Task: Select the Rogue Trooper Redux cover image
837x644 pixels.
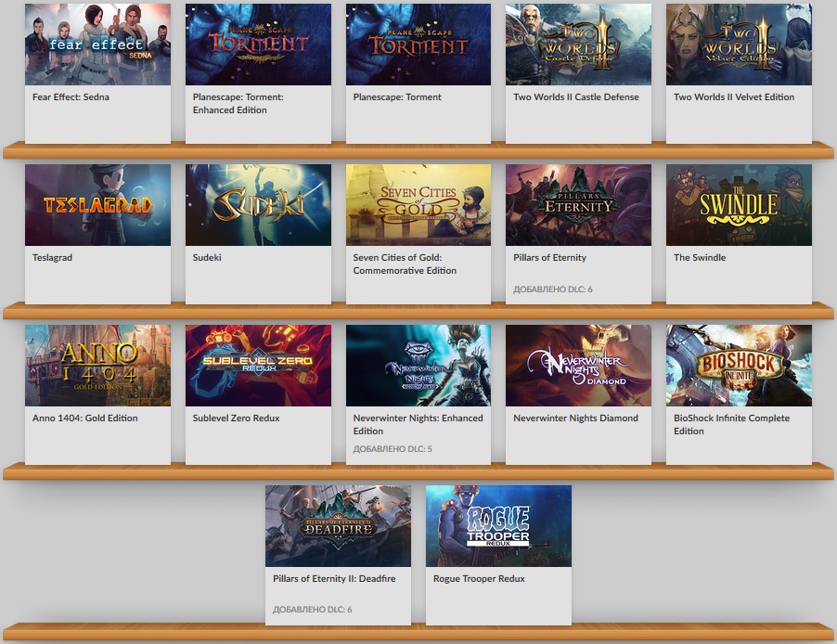Action: tap(498, 526)
